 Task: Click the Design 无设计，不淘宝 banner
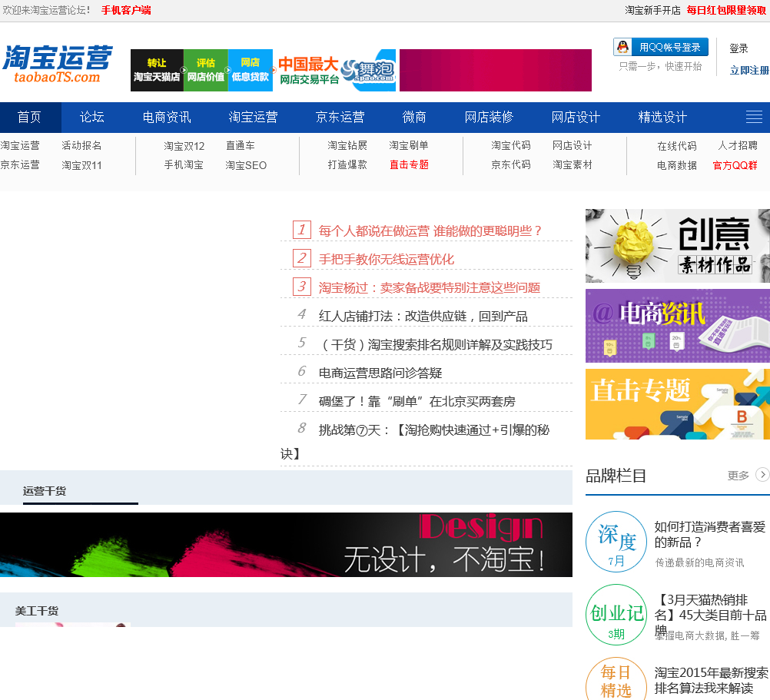[x=287, y=545]
